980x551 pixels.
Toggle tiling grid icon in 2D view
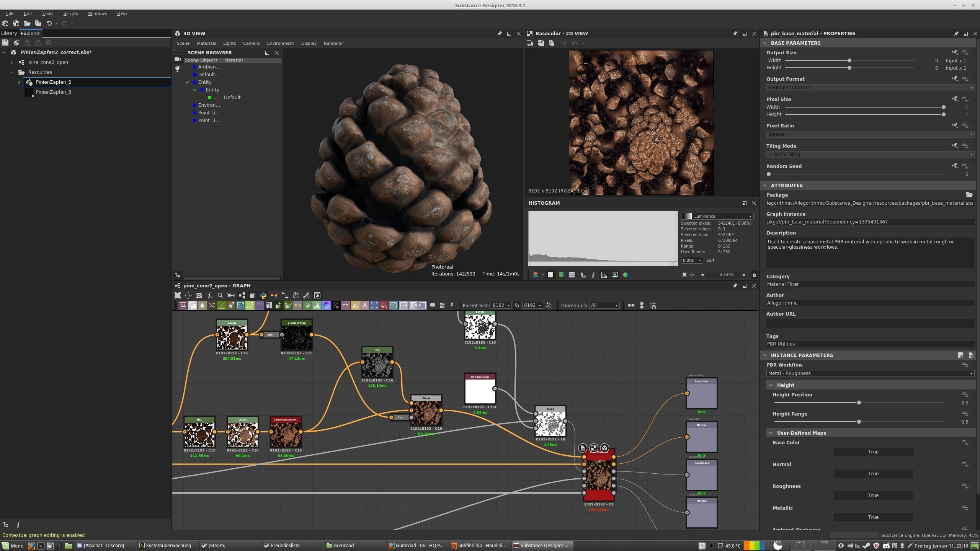tap(572, 275)
